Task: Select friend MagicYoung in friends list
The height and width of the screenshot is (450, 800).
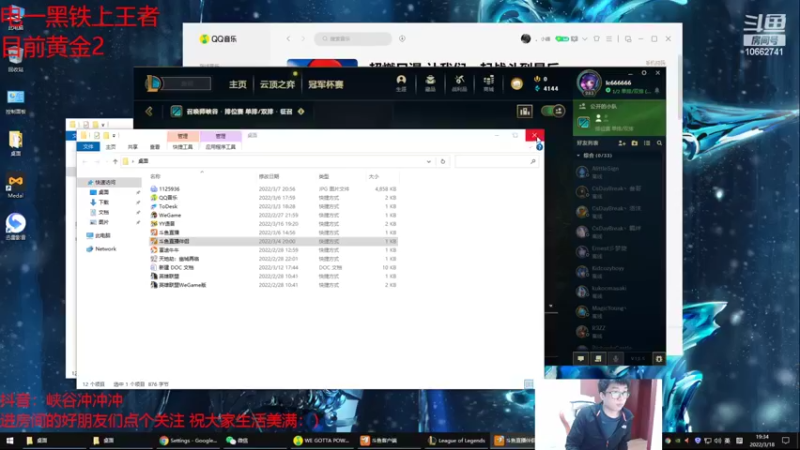Action: (x=618, y=311)
